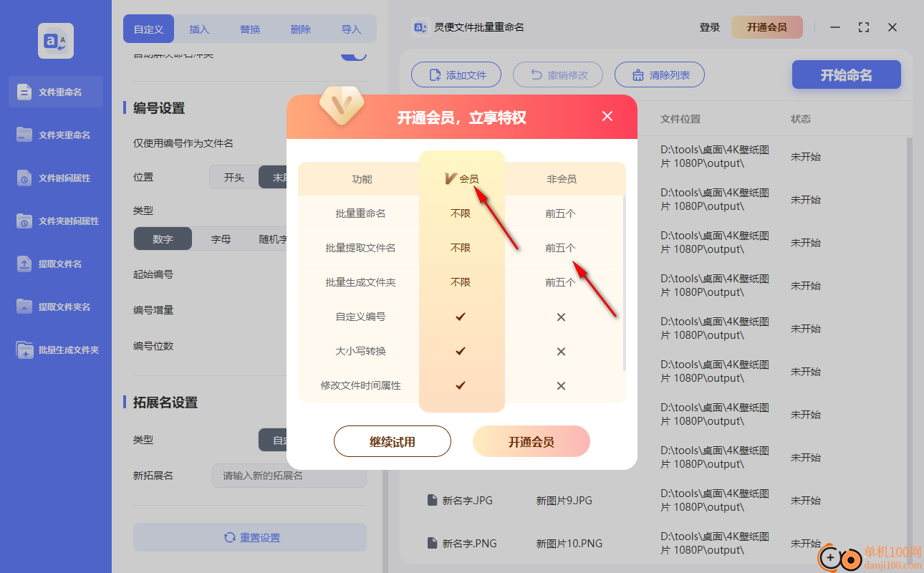Image resolution: width=924 pixels, height=573 pixels.
Task: Click the 新拓展名 input field
Action: (x=289, y=476)
